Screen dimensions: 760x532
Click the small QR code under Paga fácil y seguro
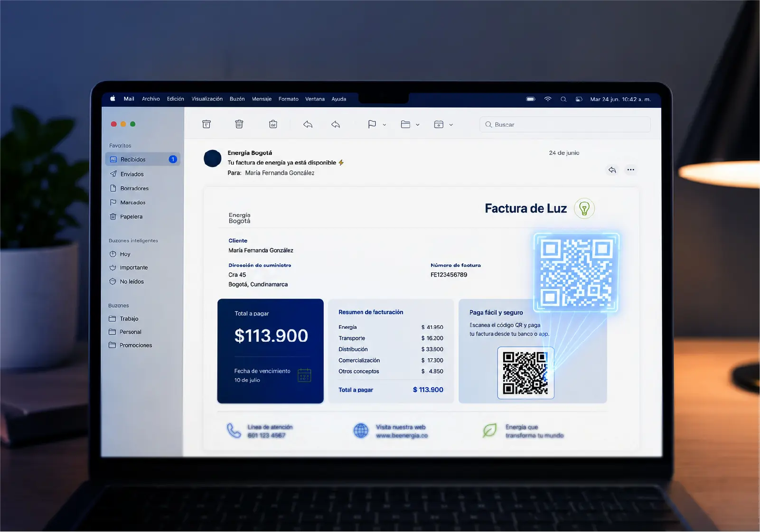[525, 373]
